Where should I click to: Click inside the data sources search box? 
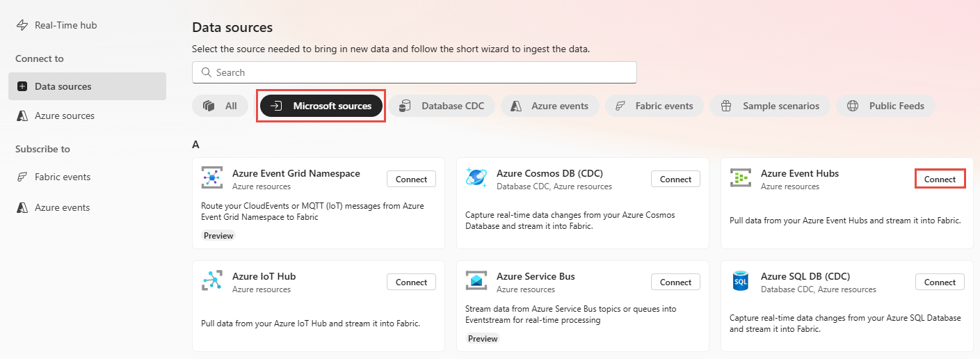pos(415,72)
